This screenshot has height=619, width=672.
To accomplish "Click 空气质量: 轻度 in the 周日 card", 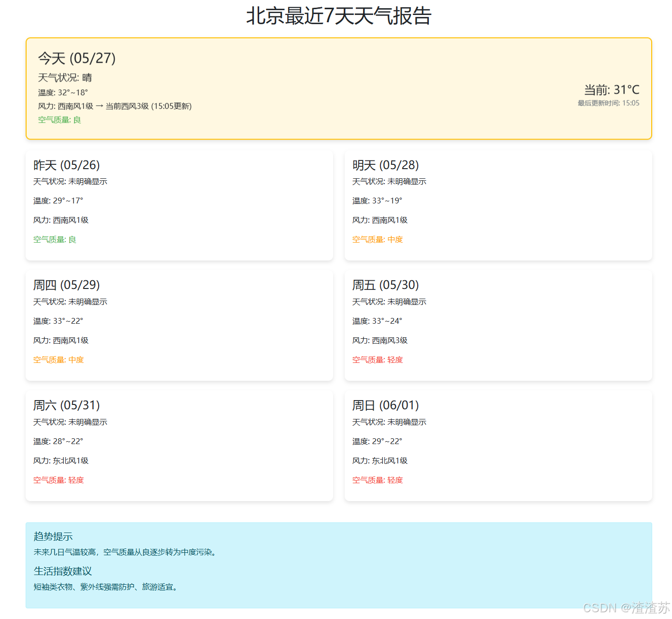I will coord(378,480).
